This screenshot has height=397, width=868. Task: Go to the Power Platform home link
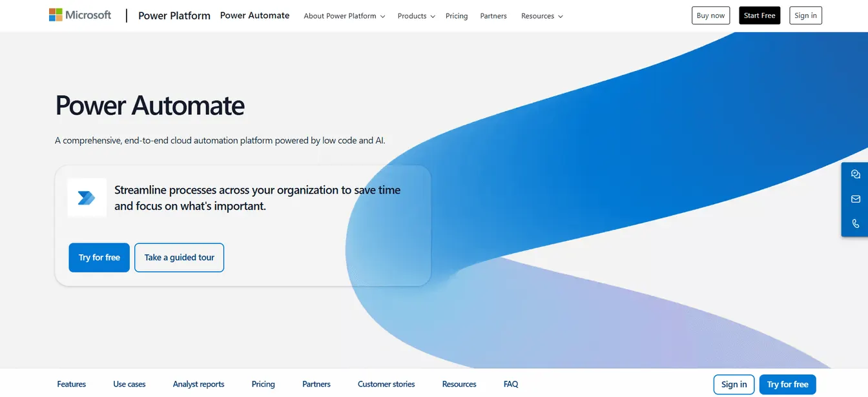tap(174, 15)
